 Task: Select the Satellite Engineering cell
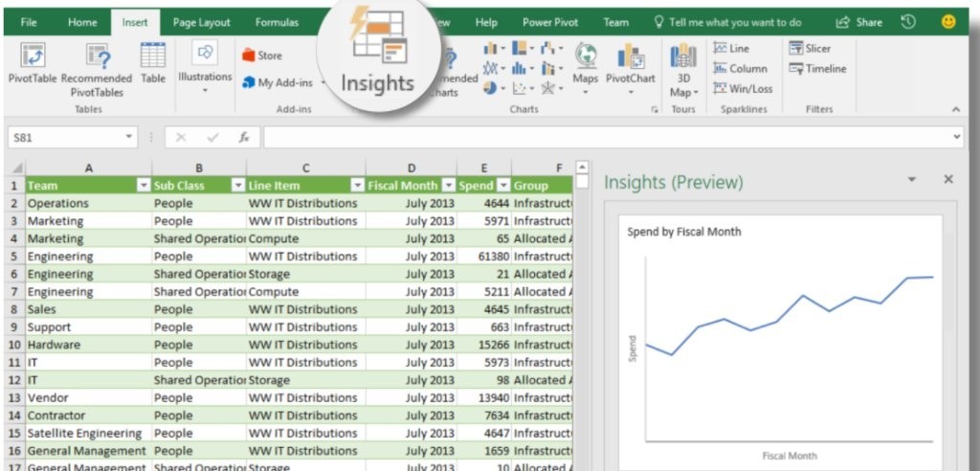point(89,433)
